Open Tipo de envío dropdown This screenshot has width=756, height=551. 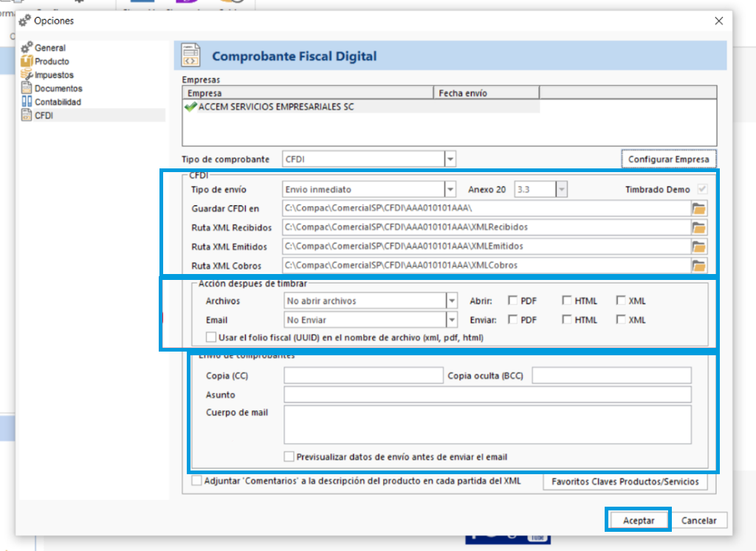pyautogui.click(x=450, y=190)
